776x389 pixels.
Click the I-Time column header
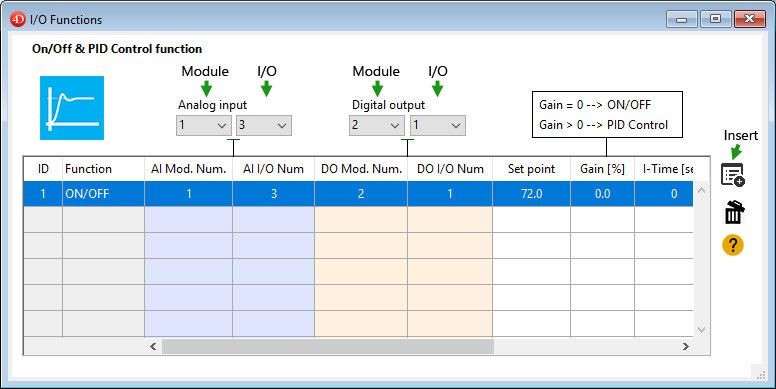tap(664, 169)
